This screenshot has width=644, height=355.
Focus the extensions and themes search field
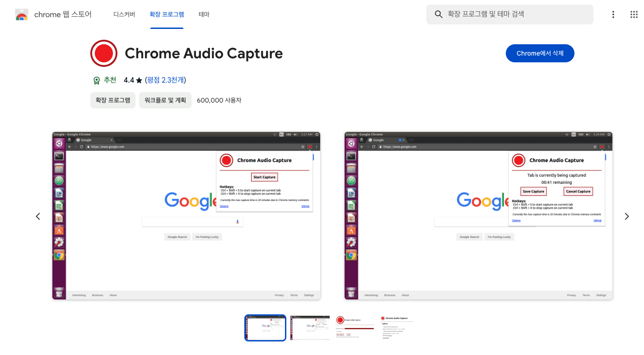click(510, 14)
